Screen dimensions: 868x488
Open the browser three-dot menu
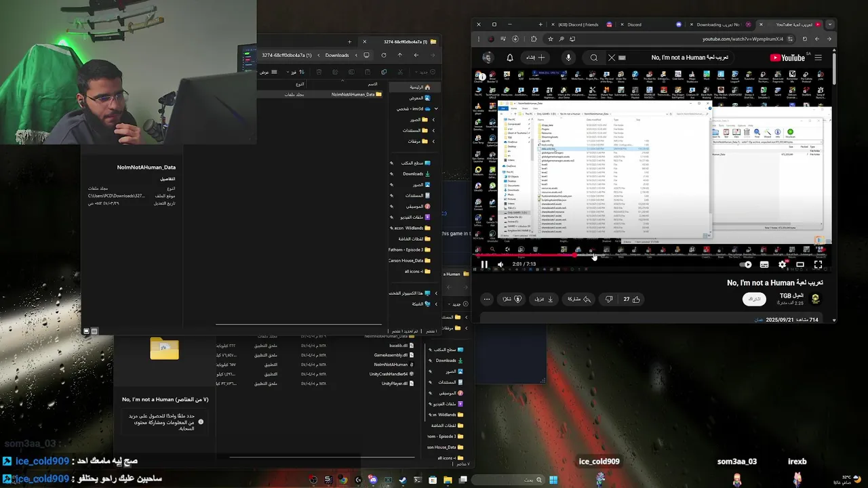click(479, 39)
